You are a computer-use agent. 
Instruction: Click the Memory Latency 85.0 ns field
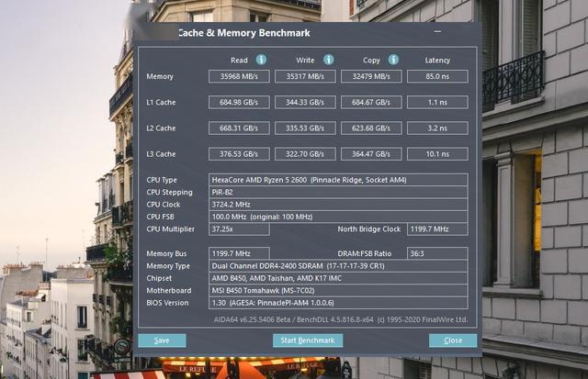(437, 76)
